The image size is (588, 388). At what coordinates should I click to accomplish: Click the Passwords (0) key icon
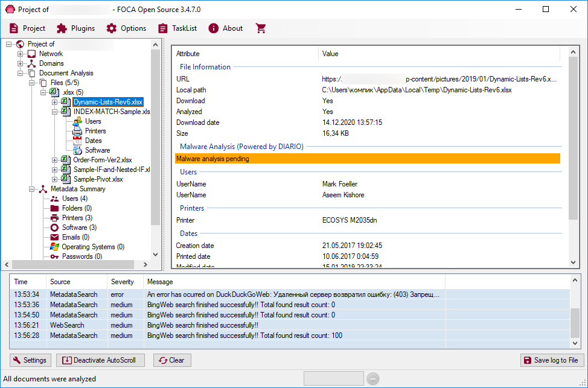(55, 256)
